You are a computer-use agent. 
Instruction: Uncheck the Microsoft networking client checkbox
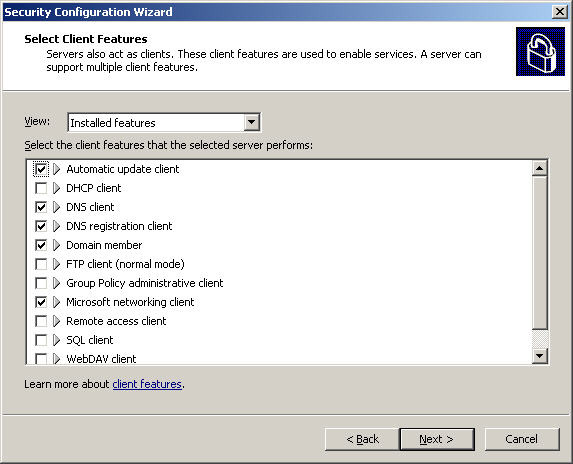click(41, 302)
